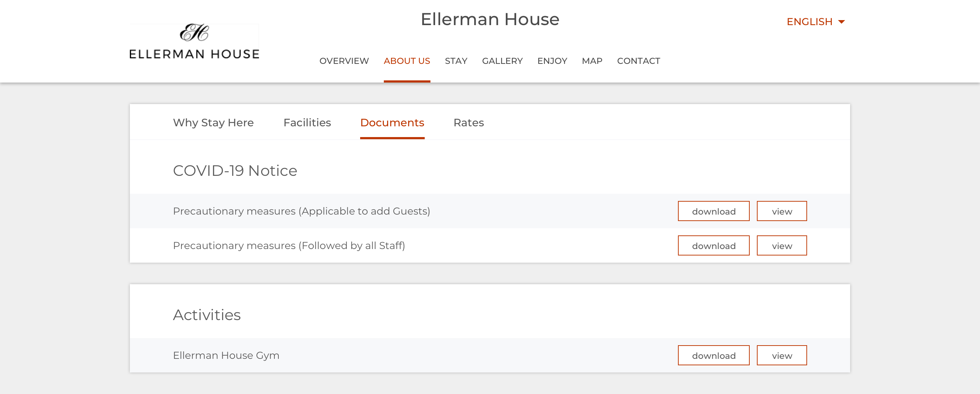Open the STAY menu item
980x394 pixels.
456,61
